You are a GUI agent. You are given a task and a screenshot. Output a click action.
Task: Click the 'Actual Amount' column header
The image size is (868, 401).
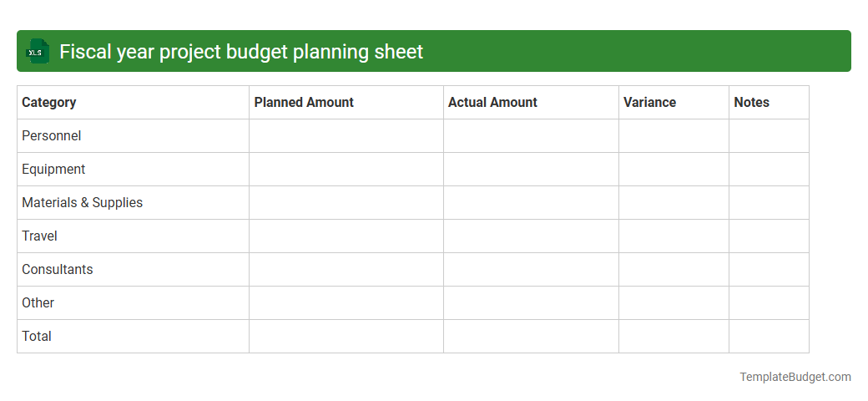click(531, 103)
